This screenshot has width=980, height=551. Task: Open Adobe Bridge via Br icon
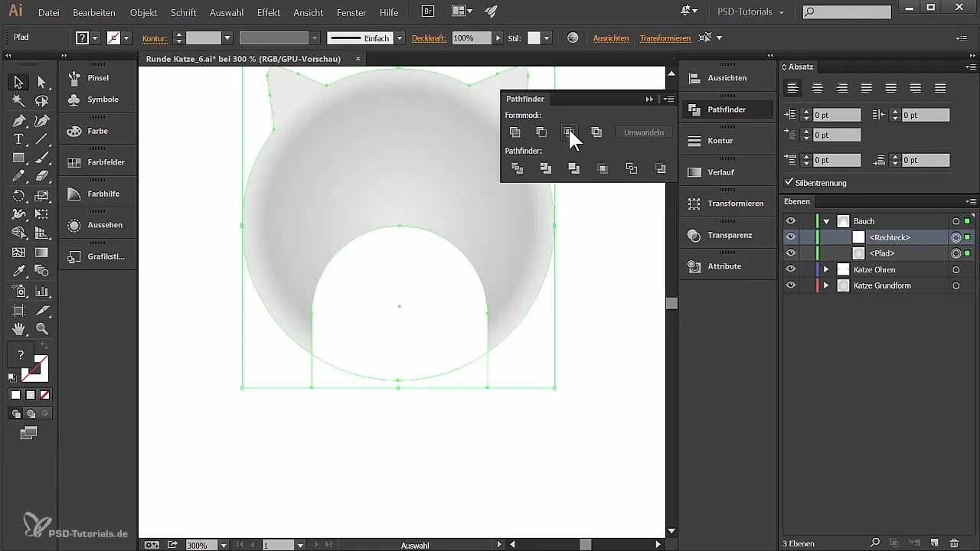tap(428, 12)
